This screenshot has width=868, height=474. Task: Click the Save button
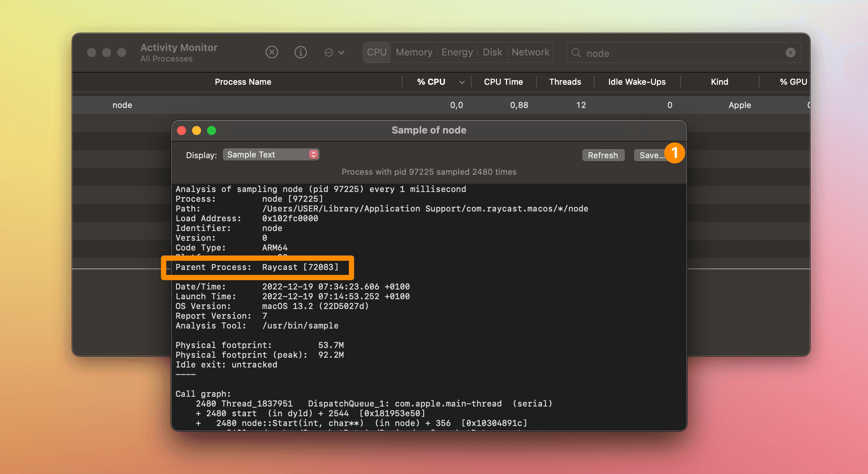tap(652, 155)
